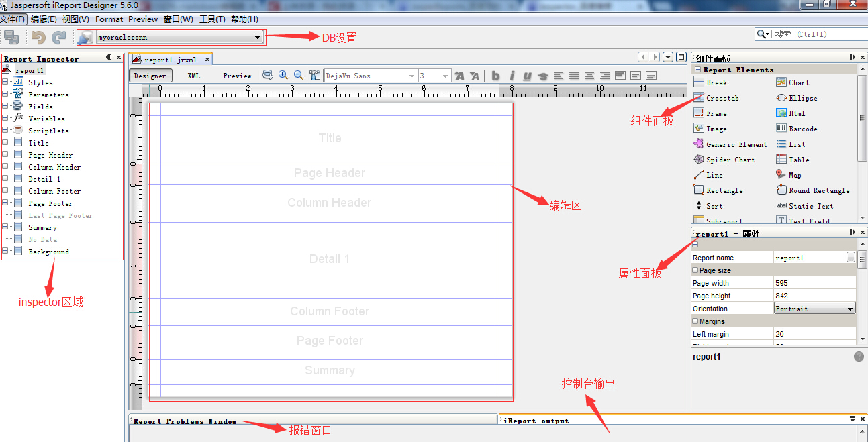Screen dimensions: 868x442
Task: Select the Detail 1 band in inspector
Action: pos(44,179)
